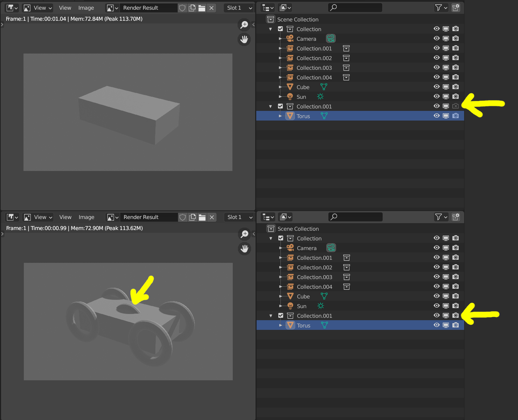
Task: Click the zoom tool in the upper render view
Action: click(x=244, y=25)
